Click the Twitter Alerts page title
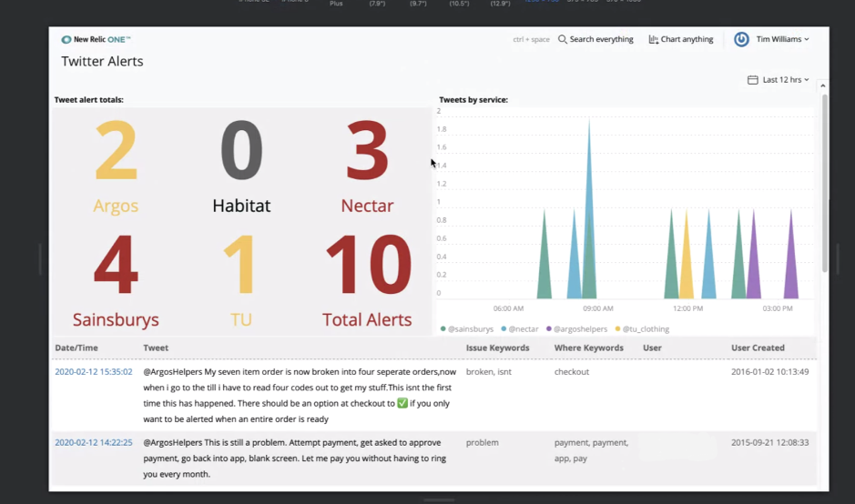The image size is (855, 504). click(102, 61)
